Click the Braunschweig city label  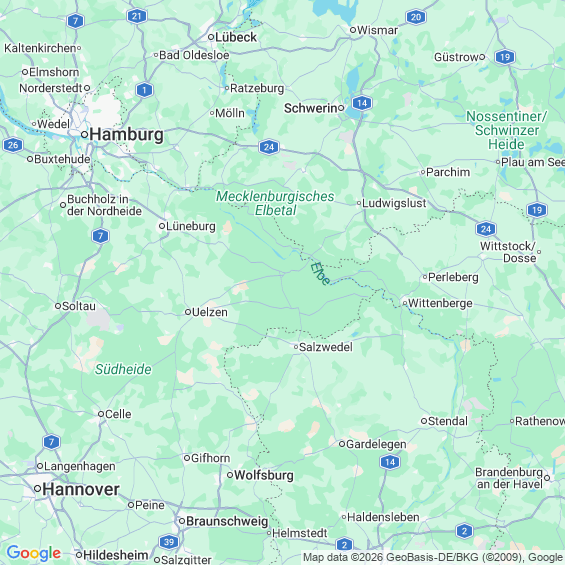(x=227, y=521)
